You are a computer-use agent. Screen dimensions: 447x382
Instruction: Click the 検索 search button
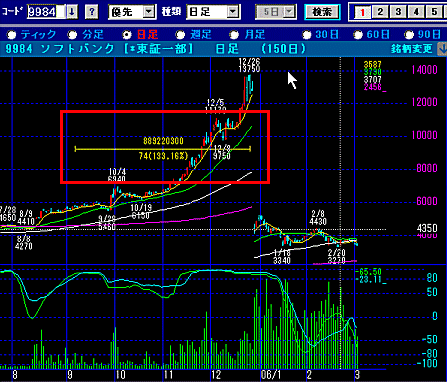click(x=322, y=12)
